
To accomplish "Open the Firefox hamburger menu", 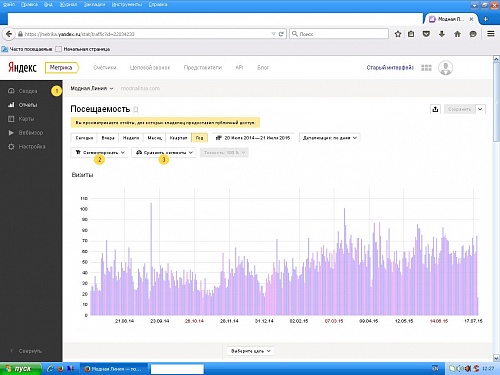I will [491, 34].
